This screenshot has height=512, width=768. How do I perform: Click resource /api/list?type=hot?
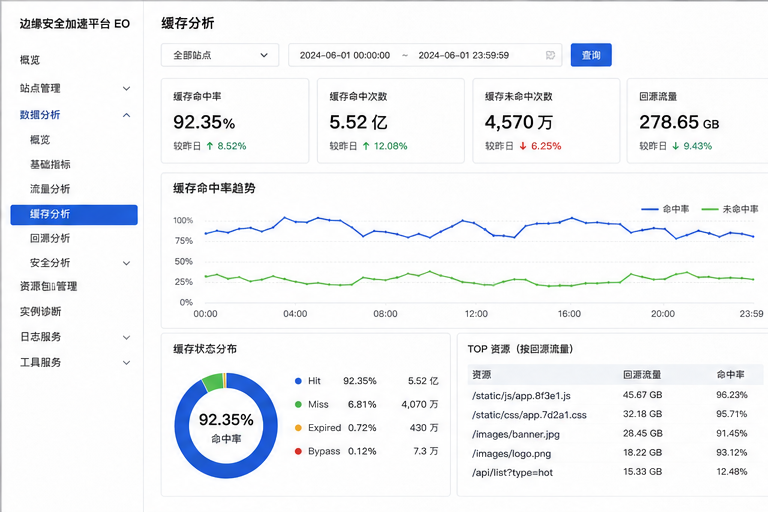[512, 473]
